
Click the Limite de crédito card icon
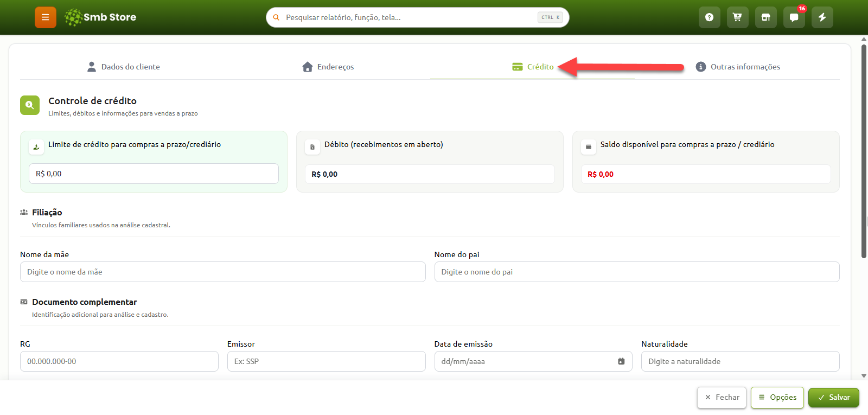[36, 147]
